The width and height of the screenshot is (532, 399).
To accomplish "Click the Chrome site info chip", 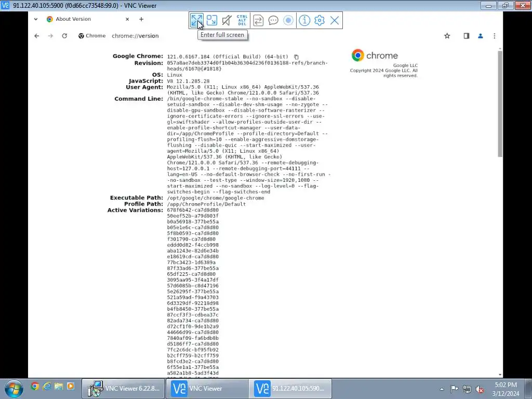I will pos(92,36).
